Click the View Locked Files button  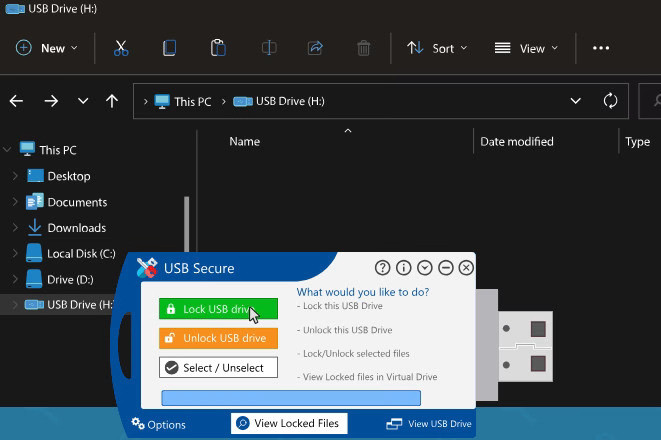pyautogui.click(x=289, y=423)
